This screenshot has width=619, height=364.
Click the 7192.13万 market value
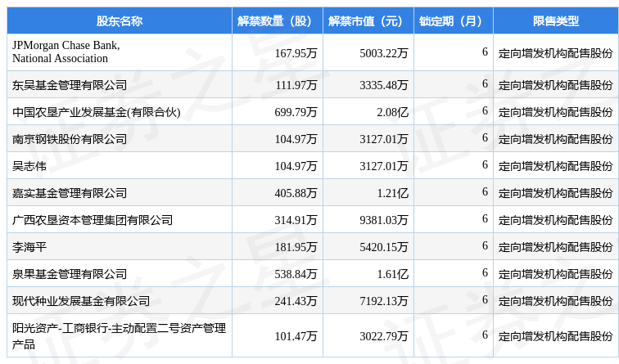(384, 301)
